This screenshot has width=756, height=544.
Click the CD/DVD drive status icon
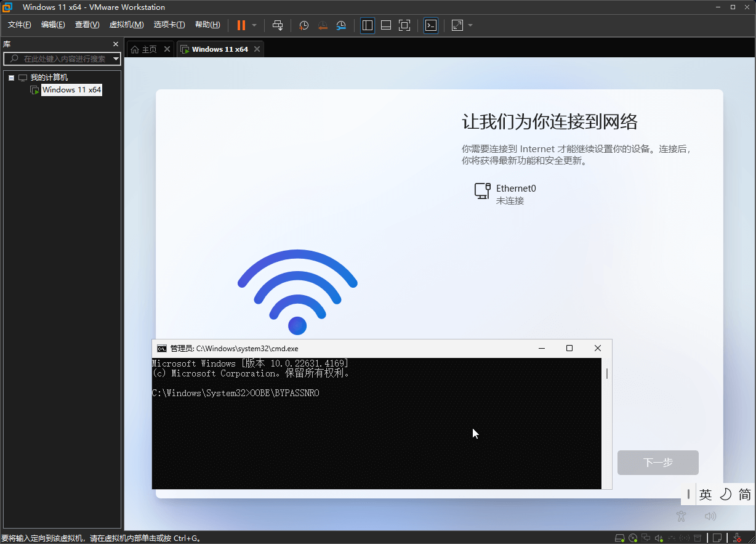click(x=633, y=538)
